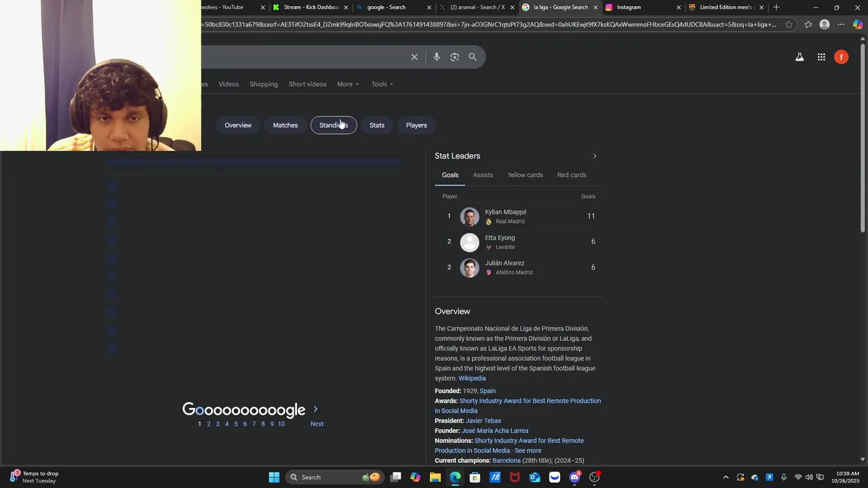Open Task View in the taskbar
868x488 pixels.
[396, 477]
